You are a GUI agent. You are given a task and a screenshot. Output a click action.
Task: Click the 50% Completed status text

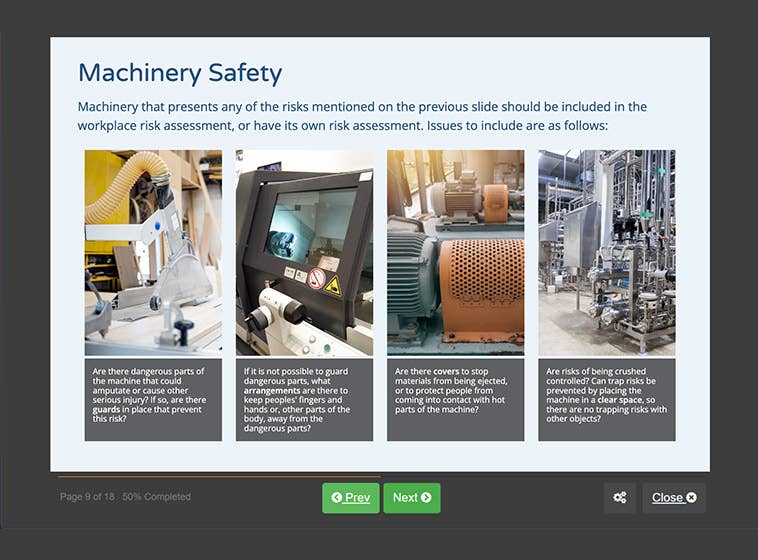tap(156, 497)
